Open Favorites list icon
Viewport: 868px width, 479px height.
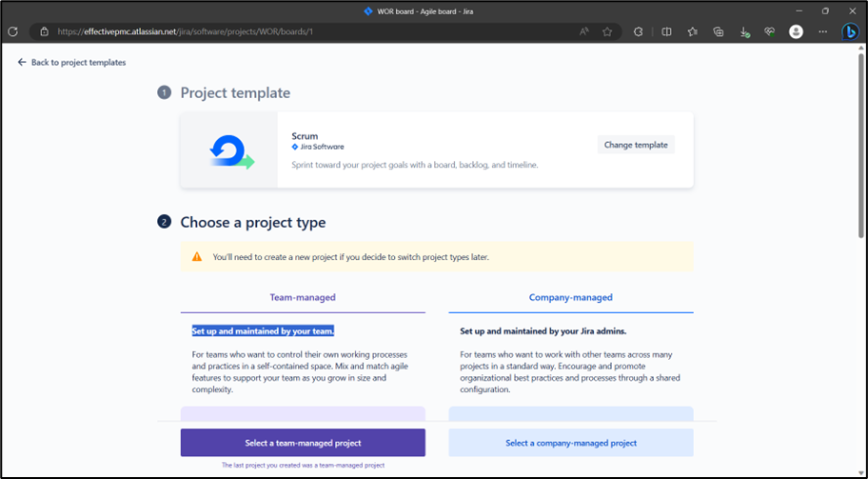tap(693, 31)
